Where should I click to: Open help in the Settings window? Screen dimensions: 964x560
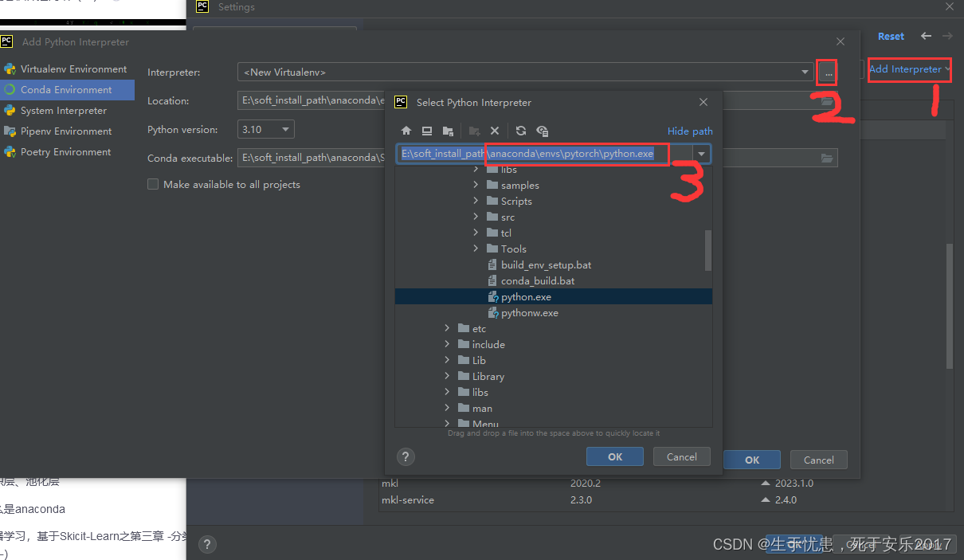207,544
